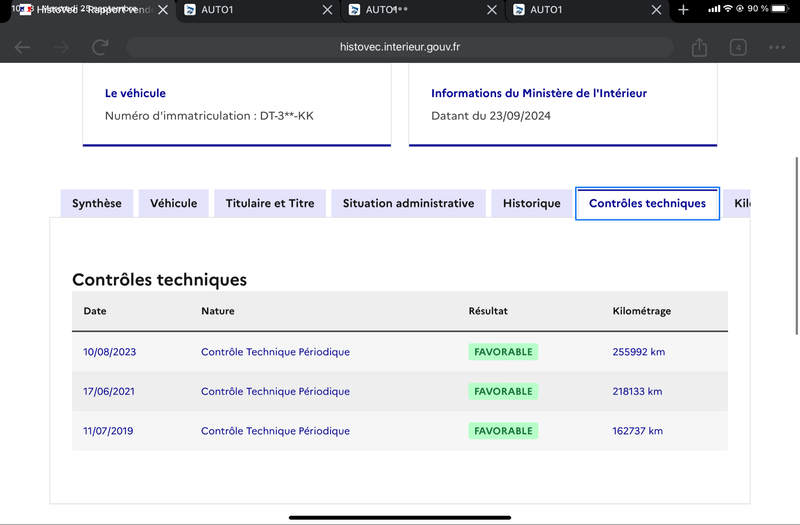Tap the histovec.interieur.gouv.fr address bar
The height and width of the screenshot is (525, 800).
(399, 47)
